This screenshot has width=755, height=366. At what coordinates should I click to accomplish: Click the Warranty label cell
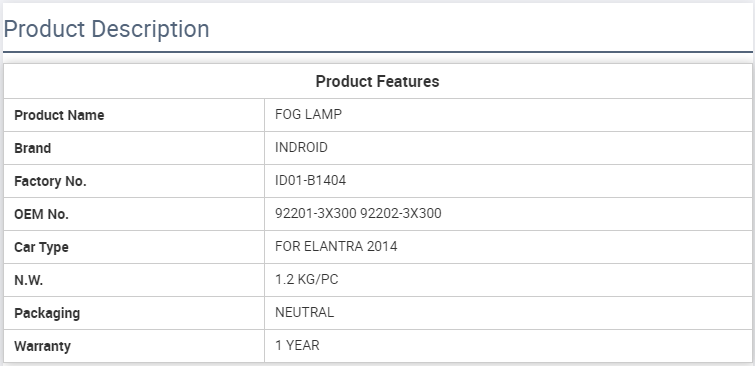[x=134, y=346]
